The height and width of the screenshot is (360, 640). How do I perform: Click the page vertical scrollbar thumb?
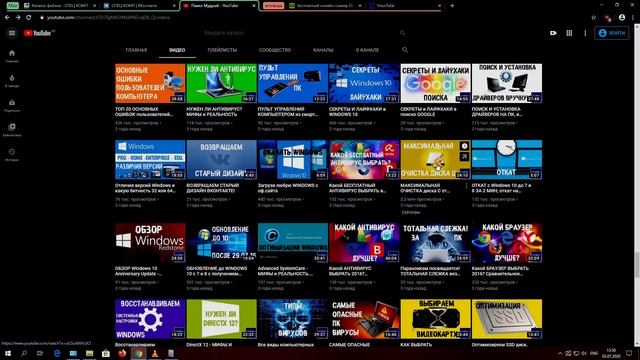(x=637, y=264)
